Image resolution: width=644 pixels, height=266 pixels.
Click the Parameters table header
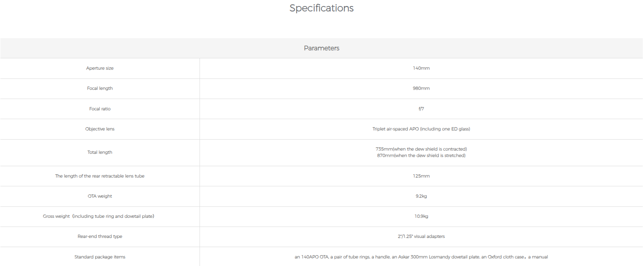click(x=321, y=48)
